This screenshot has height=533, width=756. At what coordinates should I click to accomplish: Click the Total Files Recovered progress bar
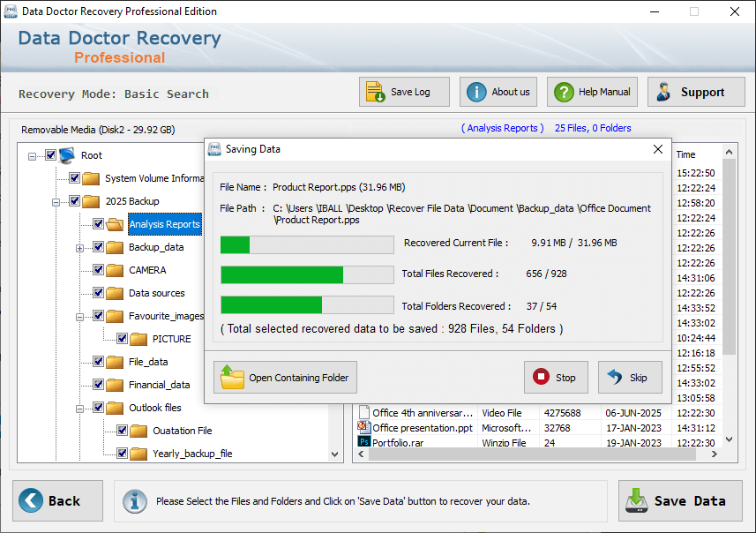click(x=307, y=275)
